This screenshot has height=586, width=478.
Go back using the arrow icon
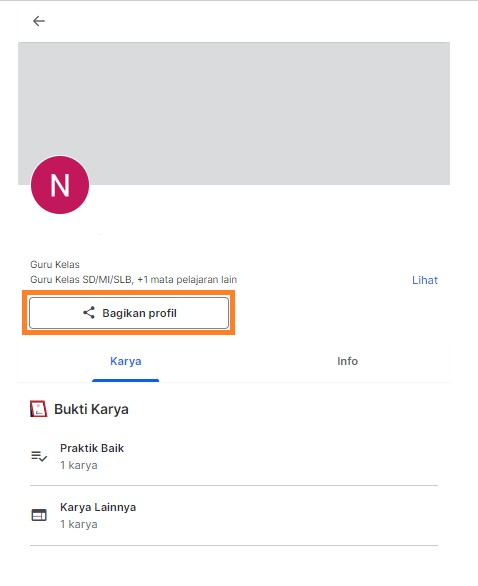tap(39, 21)
